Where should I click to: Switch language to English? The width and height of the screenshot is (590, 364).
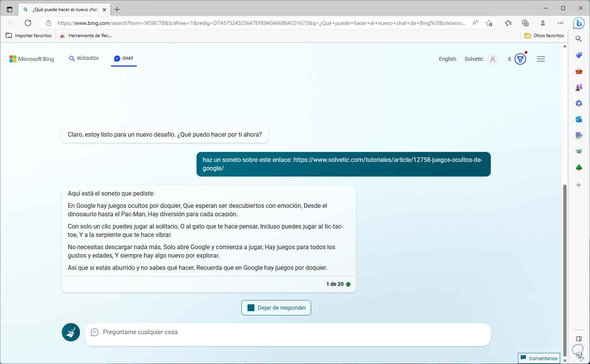point(447,59)
